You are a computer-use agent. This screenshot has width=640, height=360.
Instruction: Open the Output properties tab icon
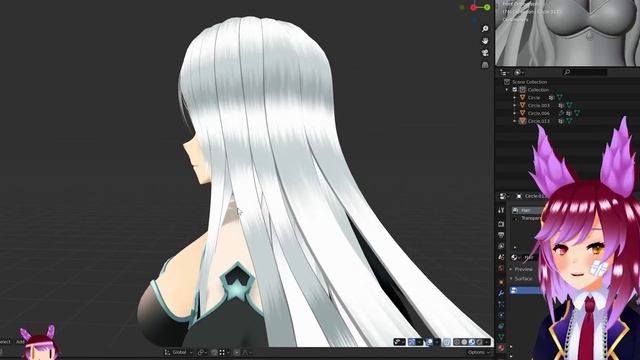click(x=501, y=235)
